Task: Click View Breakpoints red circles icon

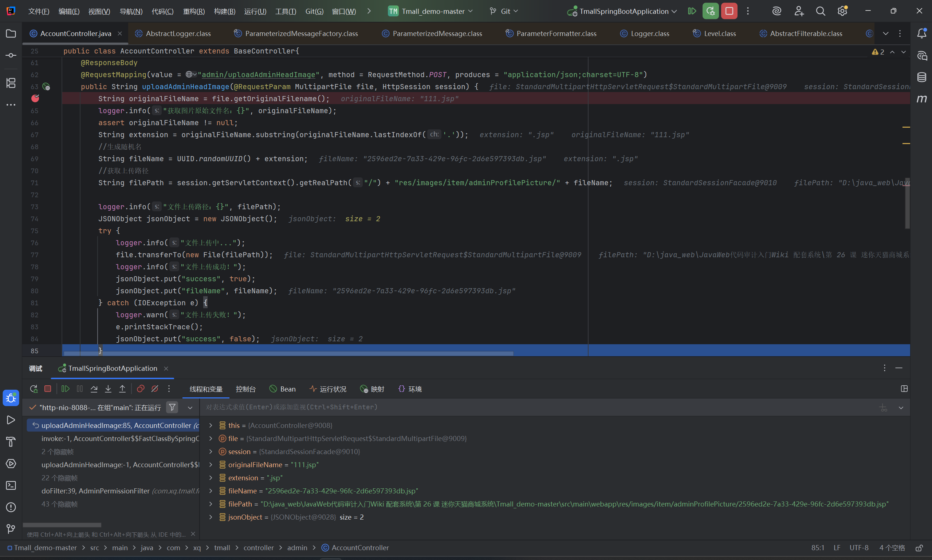Action: click(x=141, y=389)
